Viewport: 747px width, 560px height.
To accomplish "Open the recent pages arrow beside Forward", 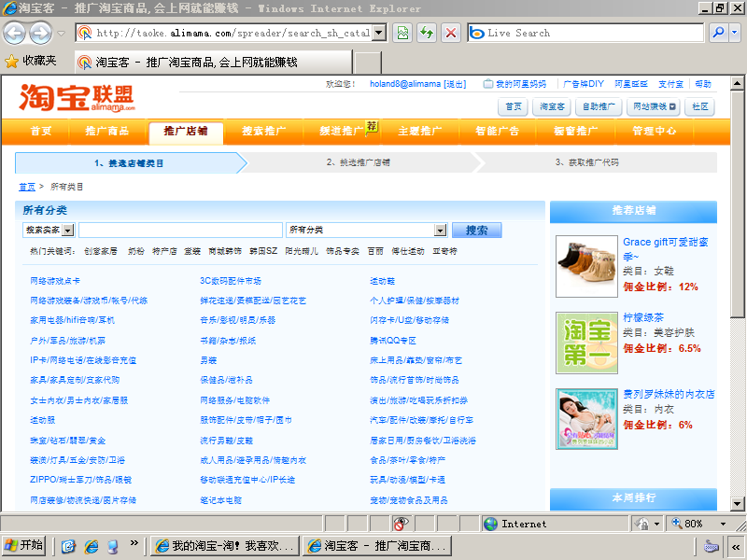I will (61, 34).
